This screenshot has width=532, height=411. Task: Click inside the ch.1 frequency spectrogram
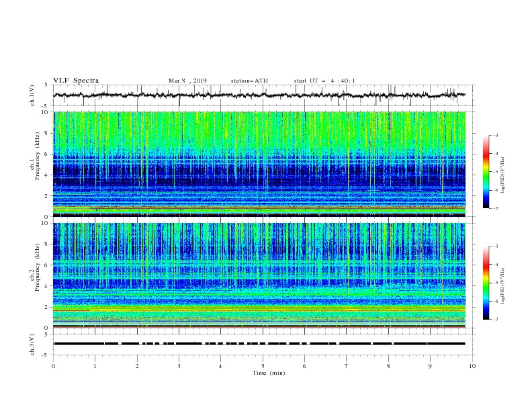pos(259,164)
